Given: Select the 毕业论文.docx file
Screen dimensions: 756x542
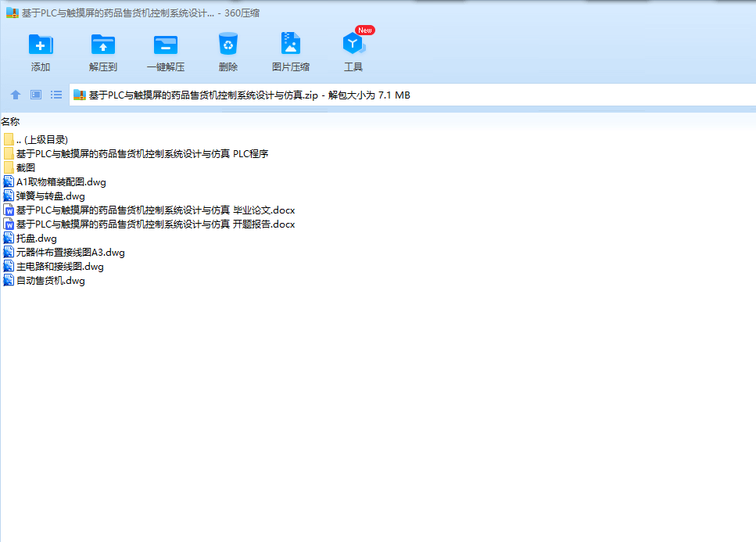Looking at the screenshot, I should coord(149,210).
